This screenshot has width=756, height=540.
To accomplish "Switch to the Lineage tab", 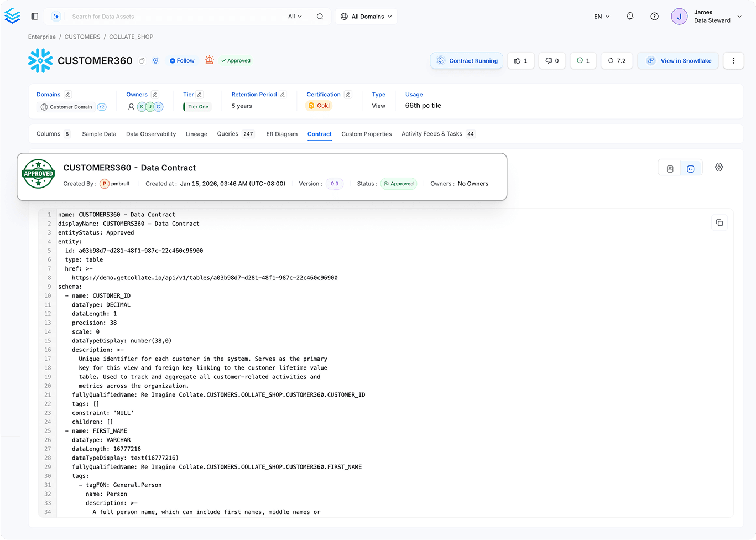I will point(196,134).
